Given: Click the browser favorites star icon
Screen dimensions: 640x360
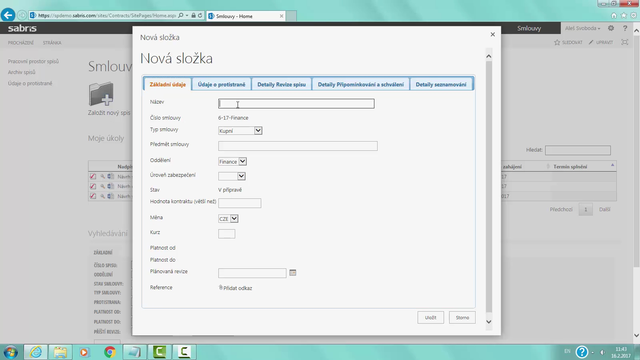Looking at the screenshot, I should [623, 16].
